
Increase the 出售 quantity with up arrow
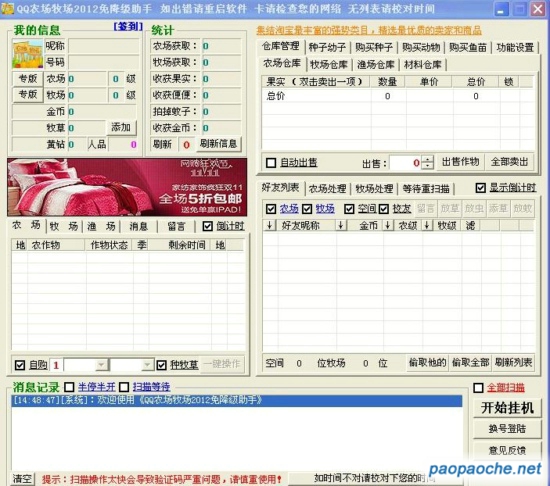tap(427, 159)
